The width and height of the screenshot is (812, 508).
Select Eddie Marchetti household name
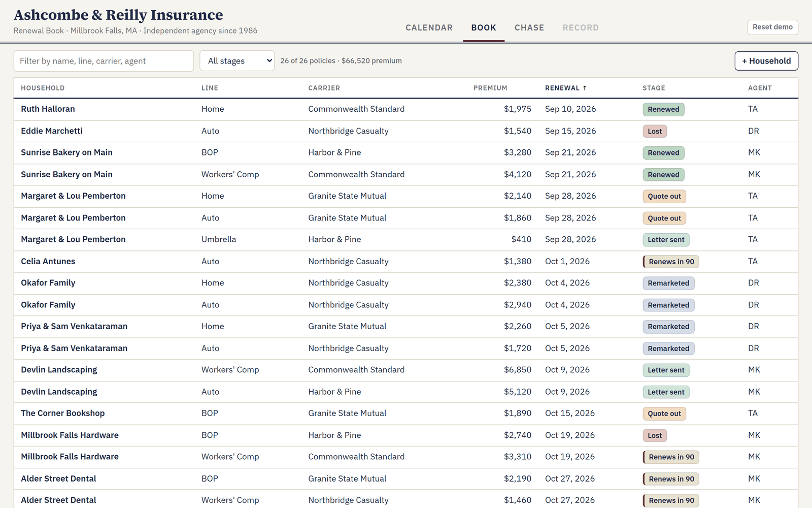point(52,131)
